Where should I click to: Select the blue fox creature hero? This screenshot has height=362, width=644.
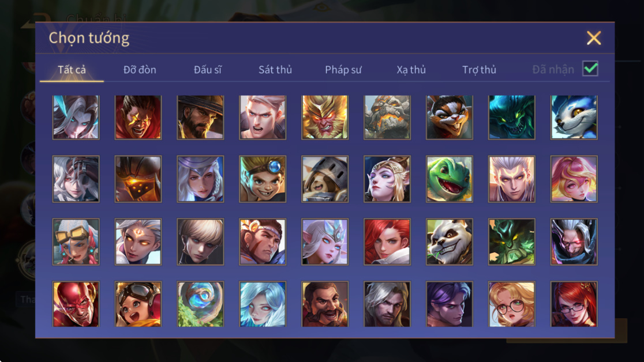574,118
